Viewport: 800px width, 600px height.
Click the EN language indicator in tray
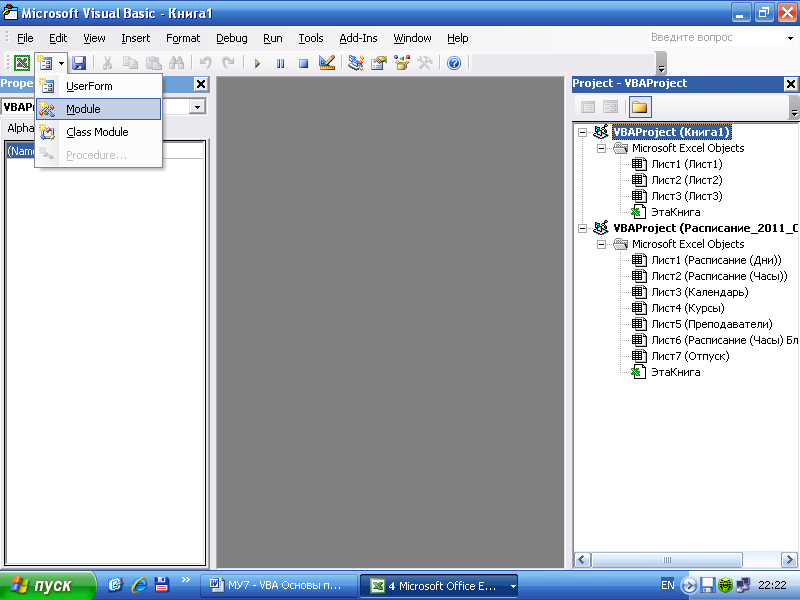click(667, 585)
